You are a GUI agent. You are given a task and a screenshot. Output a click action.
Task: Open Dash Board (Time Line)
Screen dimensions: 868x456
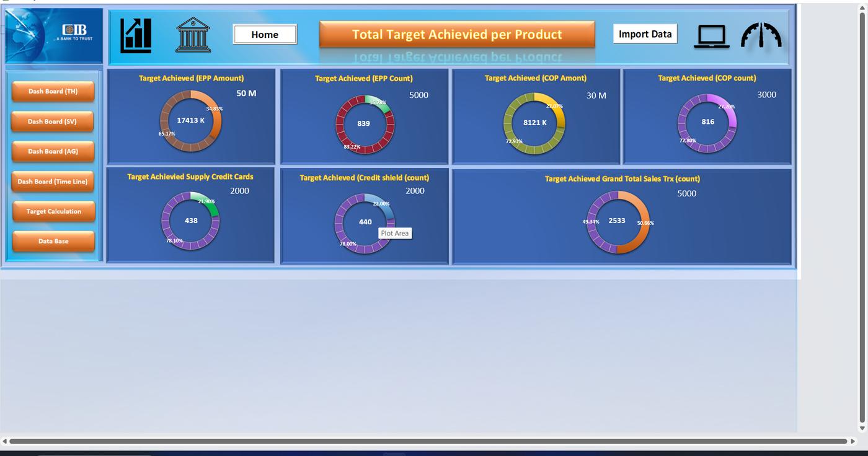click(x=52, y=182)
